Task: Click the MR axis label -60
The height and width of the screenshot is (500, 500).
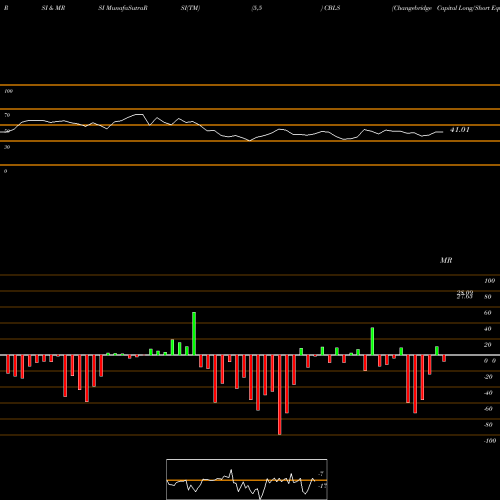Action: [x=488, y=409]
